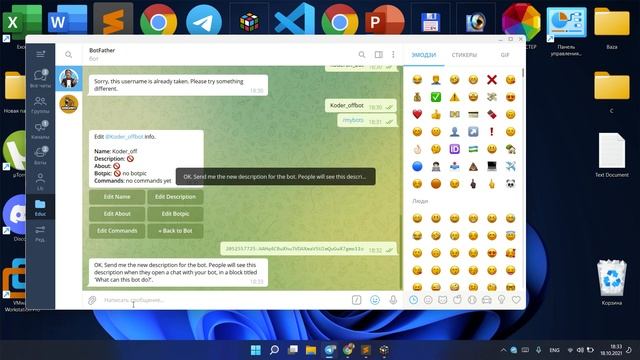Click the bot token sent message

click(308, 249)
